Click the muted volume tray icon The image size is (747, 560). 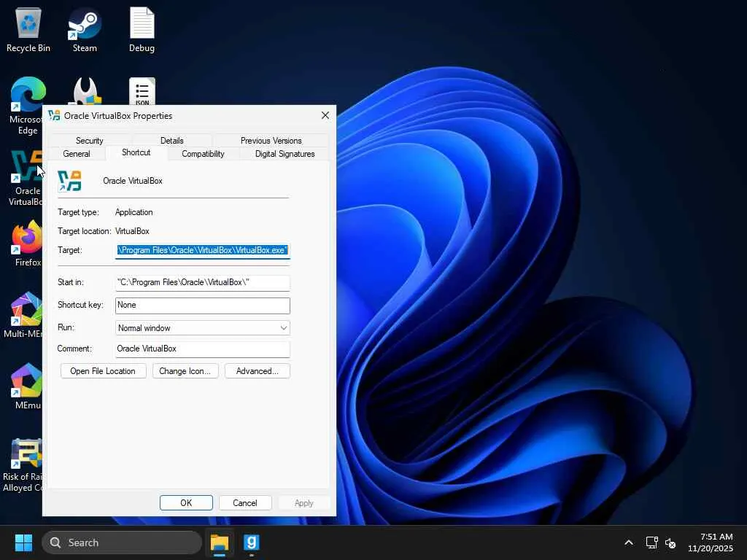point(670,542)
